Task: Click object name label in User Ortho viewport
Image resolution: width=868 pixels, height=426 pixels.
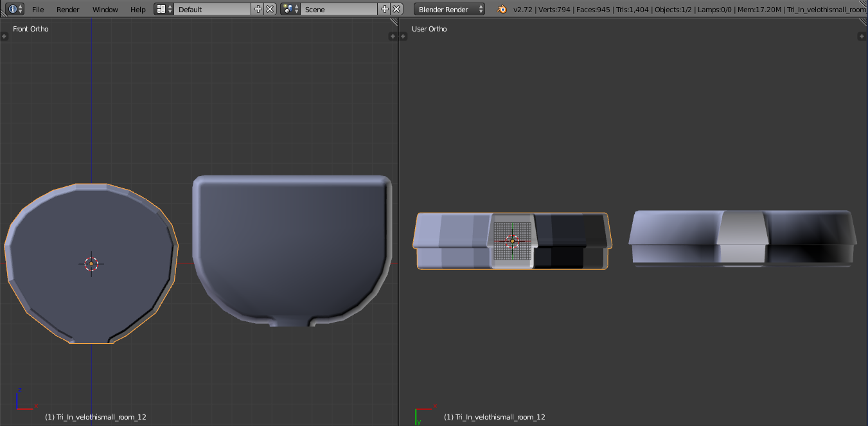Action: pos(495,417)
